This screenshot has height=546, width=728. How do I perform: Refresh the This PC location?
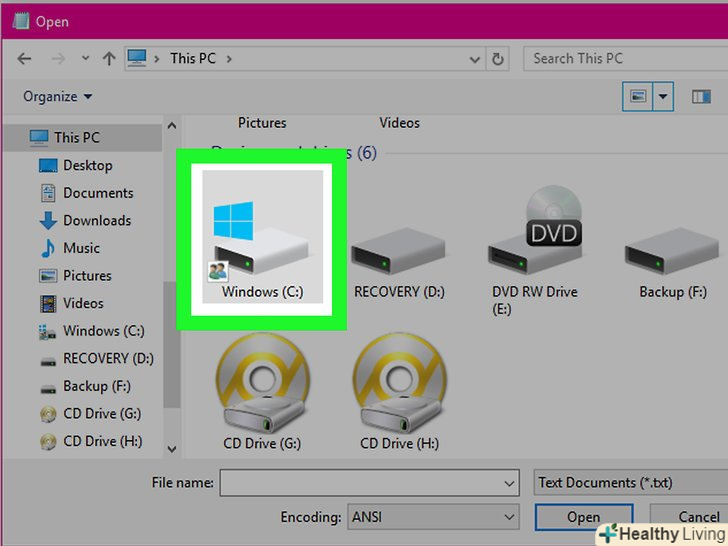pyautogui.click(x=498, y=59)
